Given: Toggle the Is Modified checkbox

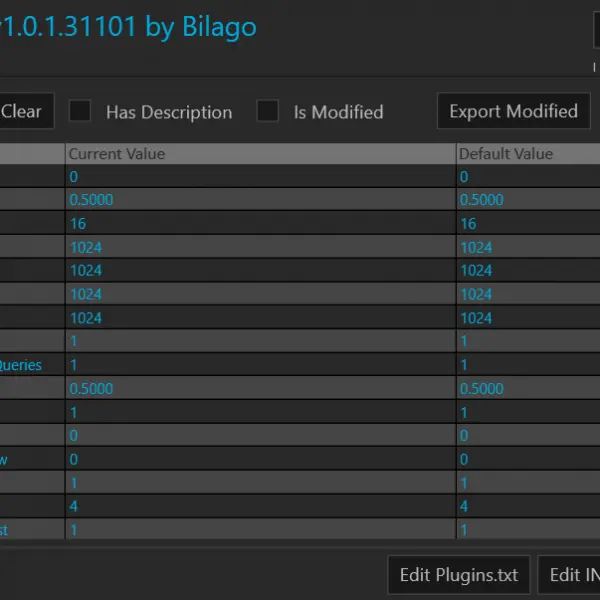Looking at the screenshot, I should tap(267, 111).
